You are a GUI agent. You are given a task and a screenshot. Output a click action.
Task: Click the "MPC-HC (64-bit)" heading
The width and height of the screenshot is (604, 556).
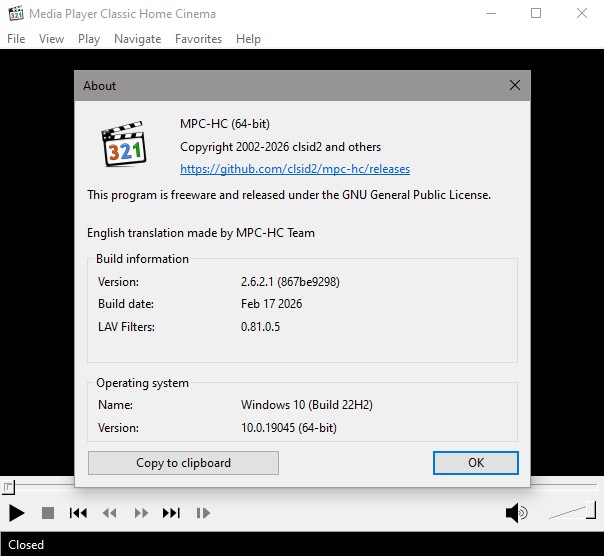225,124
